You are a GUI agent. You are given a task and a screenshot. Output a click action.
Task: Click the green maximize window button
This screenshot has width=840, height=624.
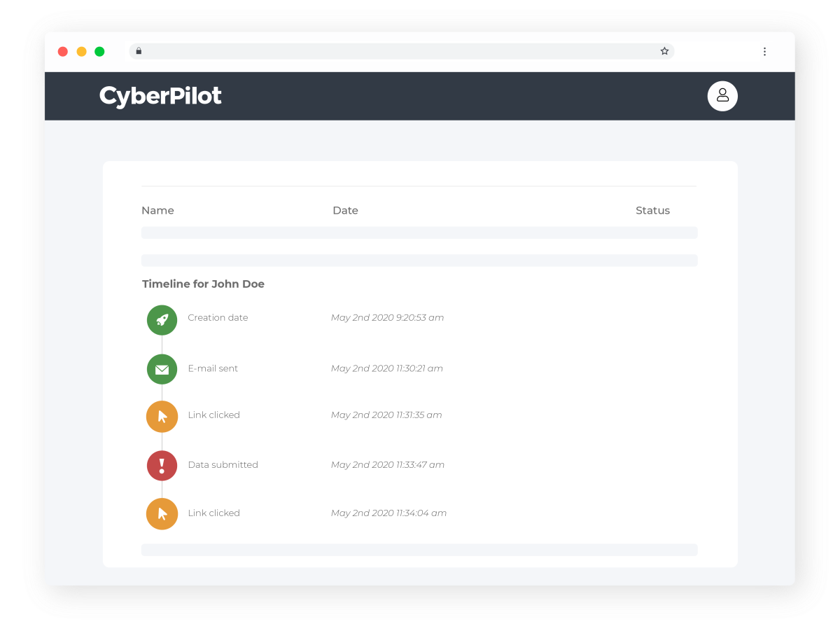pyautogui.click(x=99, y=51)
